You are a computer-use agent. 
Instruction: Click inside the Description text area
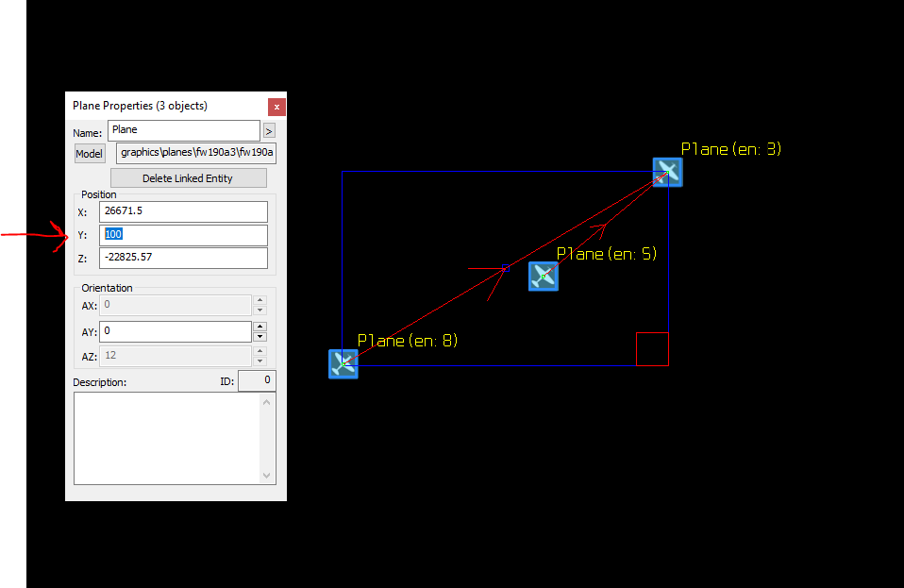(167, 438)
